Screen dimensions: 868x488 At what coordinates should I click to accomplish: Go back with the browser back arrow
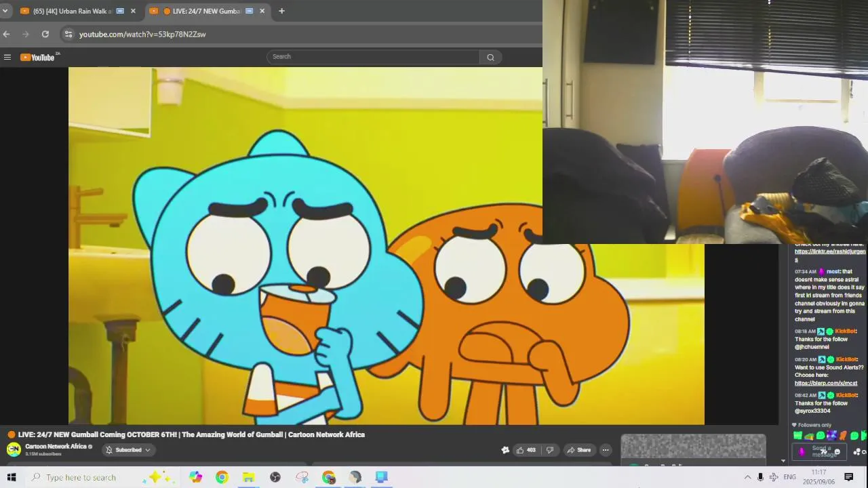(x=6, y=34)
